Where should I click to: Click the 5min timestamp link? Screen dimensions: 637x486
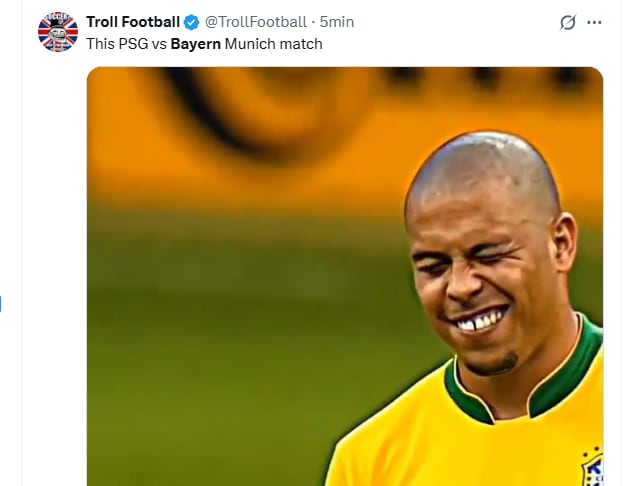tap(337, 22)
